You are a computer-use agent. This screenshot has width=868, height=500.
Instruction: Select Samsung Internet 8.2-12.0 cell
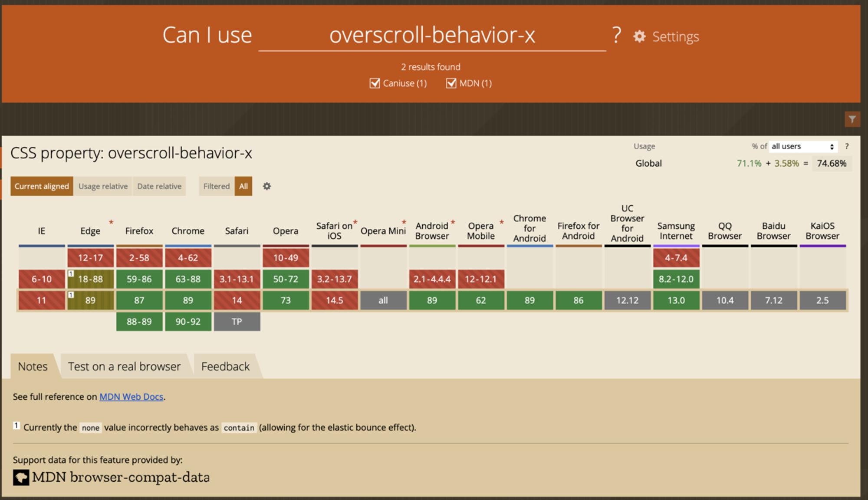[676, 279]
